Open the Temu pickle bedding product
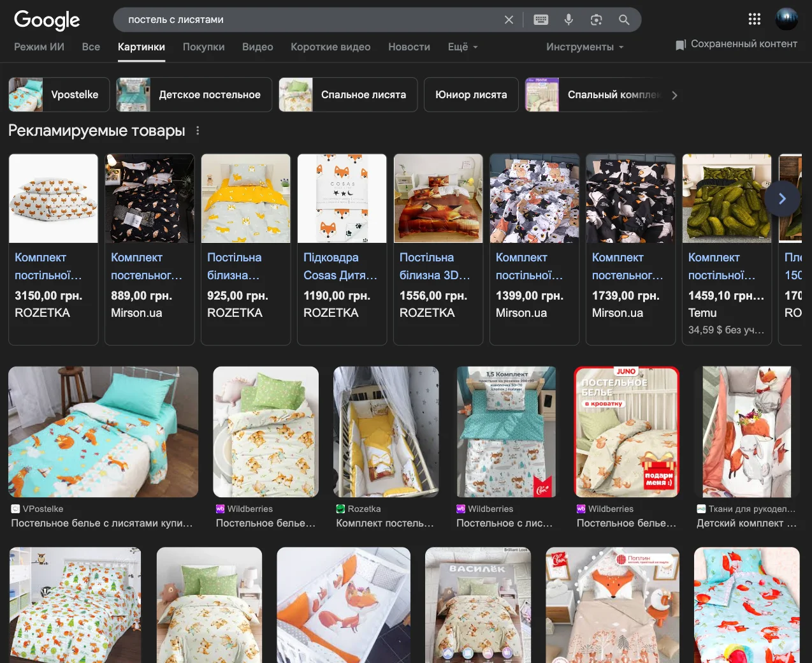This screenshot has width=812, height=663. [x=727, y=249]
